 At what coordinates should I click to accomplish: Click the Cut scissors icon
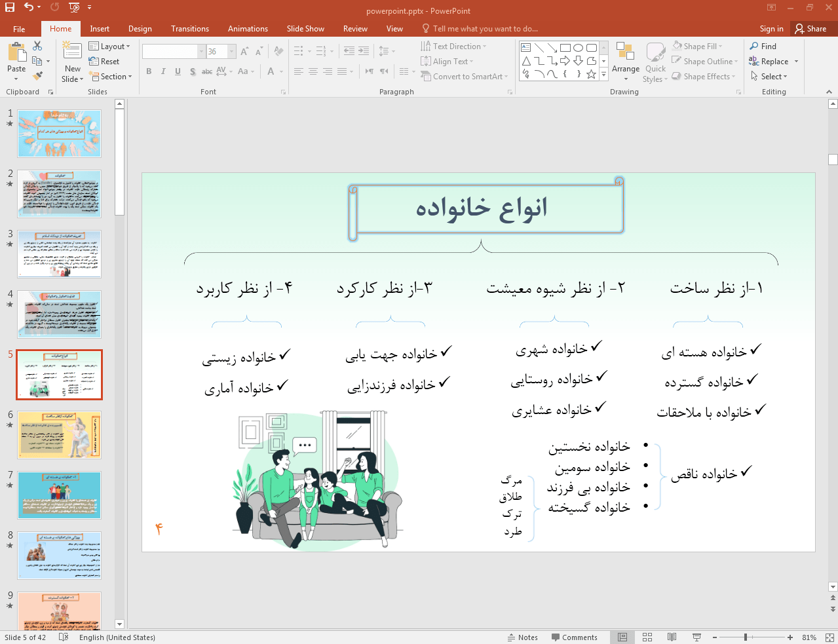(x=37, y=46)
